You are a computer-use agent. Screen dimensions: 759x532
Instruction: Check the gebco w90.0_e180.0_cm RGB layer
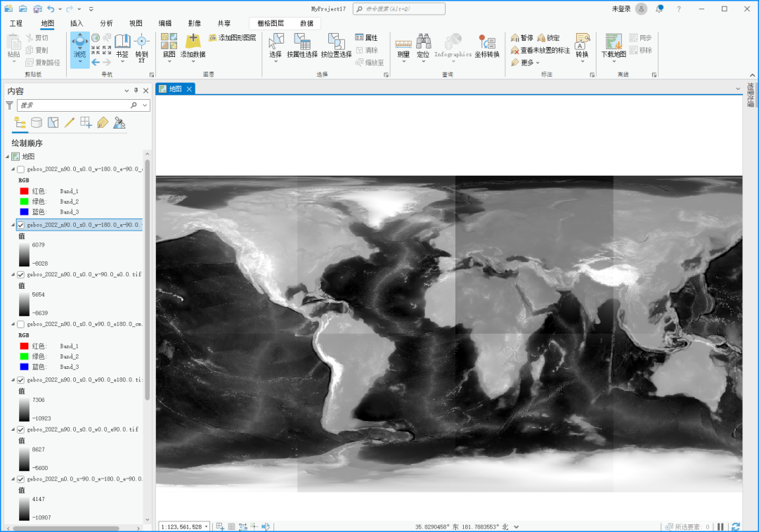click(x=21, y=325)
